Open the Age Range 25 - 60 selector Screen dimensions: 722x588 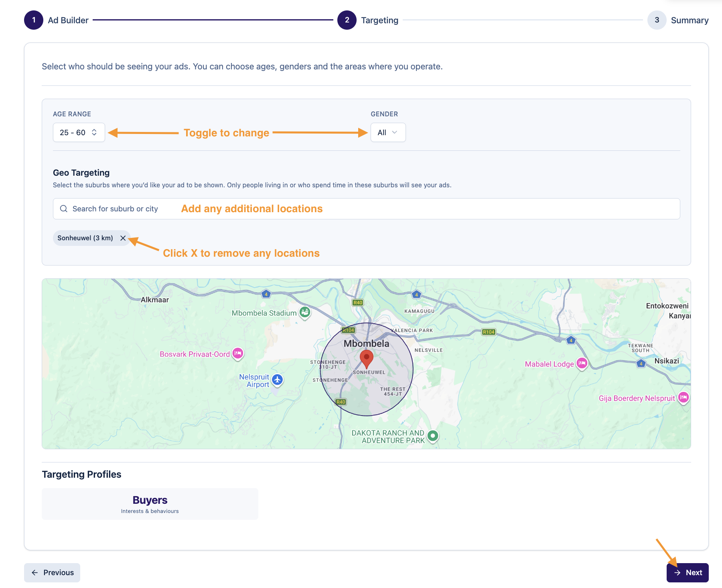click(x=79, y=132)
